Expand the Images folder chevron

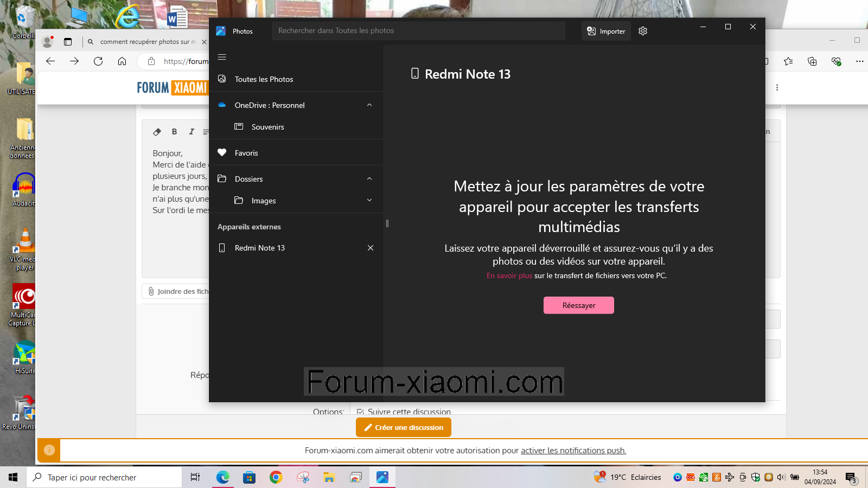click(369, 200)
